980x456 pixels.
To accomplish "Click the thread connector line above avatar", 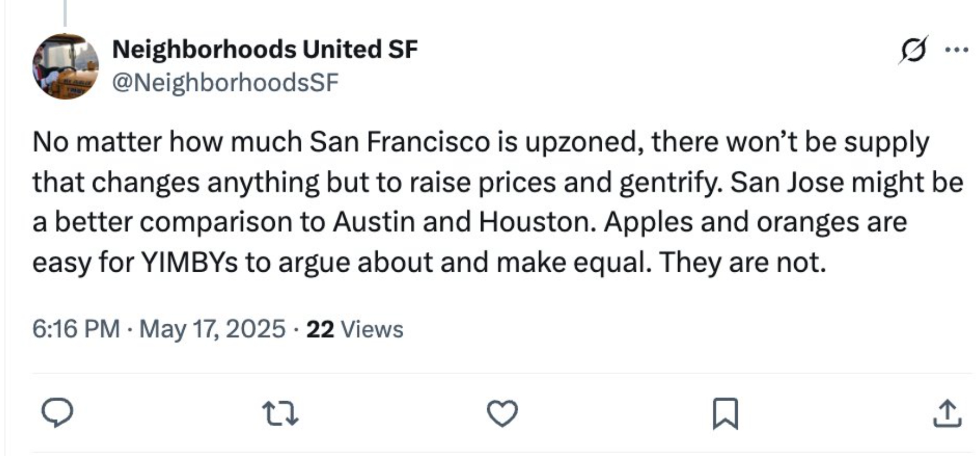I will pos(65,13).
